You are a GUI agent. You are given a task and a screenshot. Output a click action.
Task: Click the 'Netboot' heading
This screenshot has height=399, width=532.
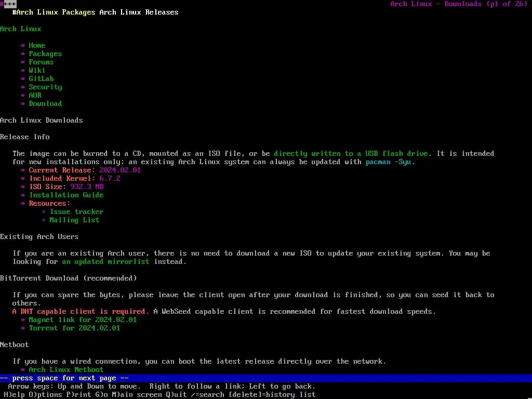pyautogui.click(x=14, y=345)
